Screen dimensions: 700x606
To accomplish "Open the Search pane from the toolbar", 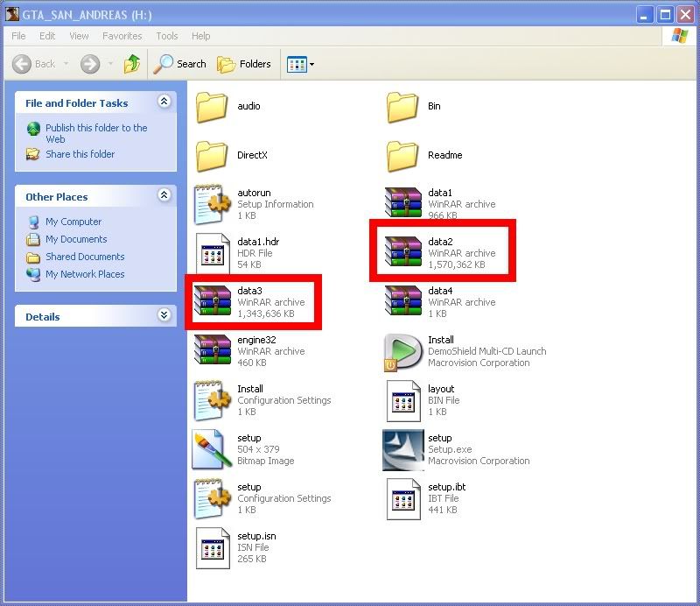I will coord(180,64).
